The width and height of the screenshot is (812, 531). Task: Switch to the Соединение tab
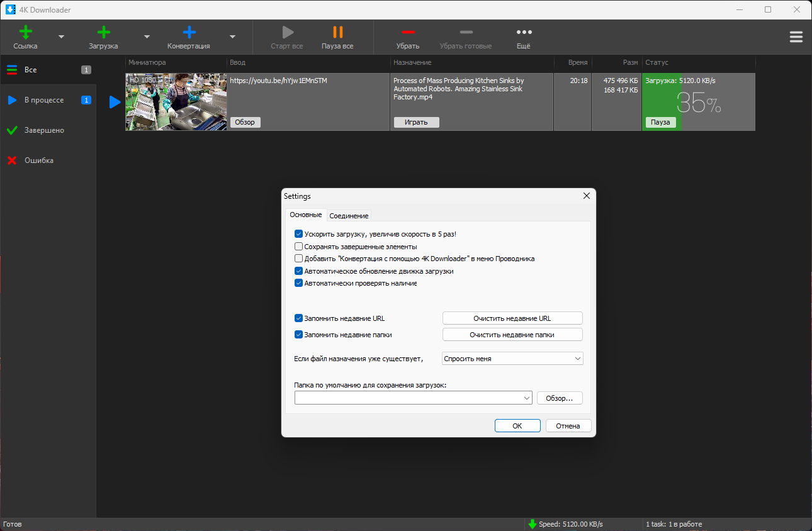[349, 215]
